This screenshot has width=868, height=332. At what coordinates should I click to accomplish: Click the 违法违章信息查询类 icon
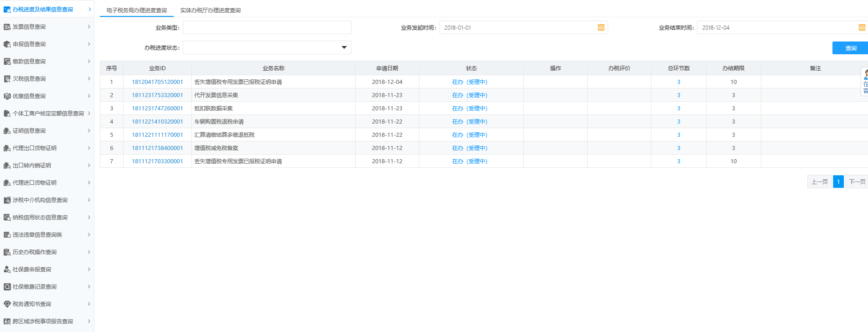[7, 235]
